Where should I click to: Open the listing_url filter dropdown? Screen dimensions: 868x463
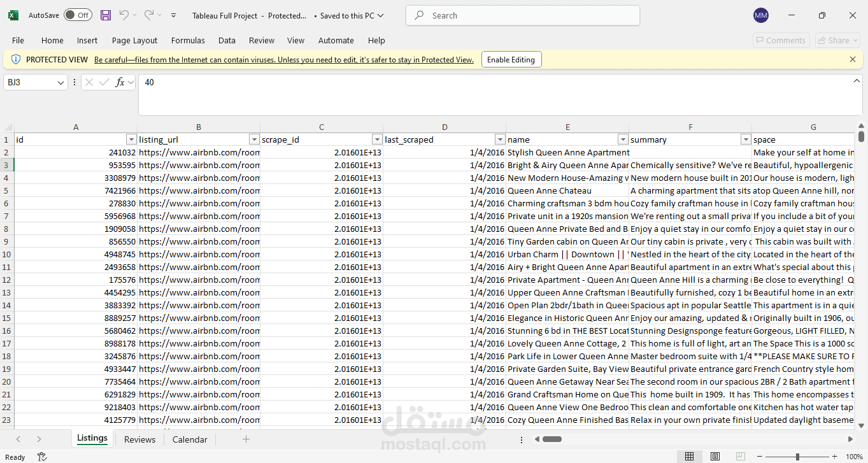(254, 139)
